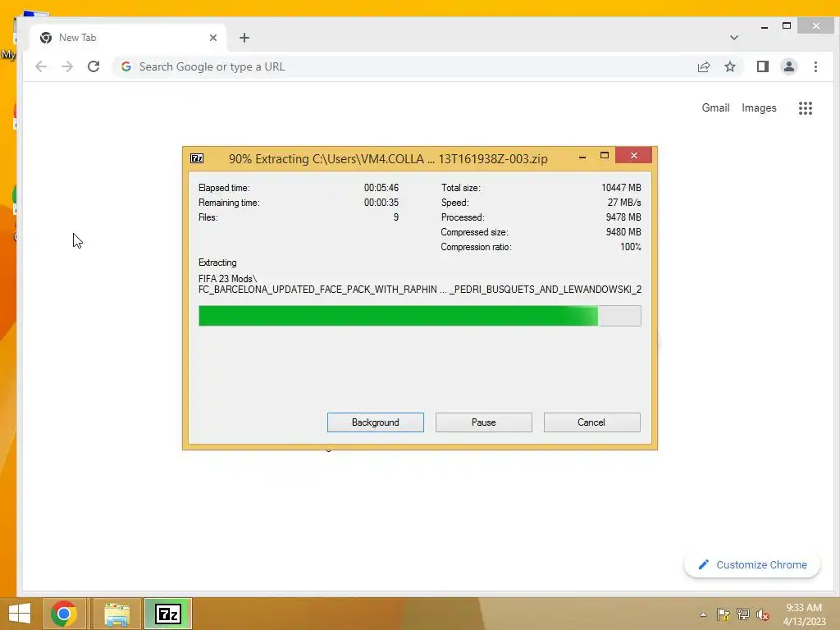The image size is (840, 630).
Task: Show hidden tray icons arrow
Action: (x=703, y=614)
